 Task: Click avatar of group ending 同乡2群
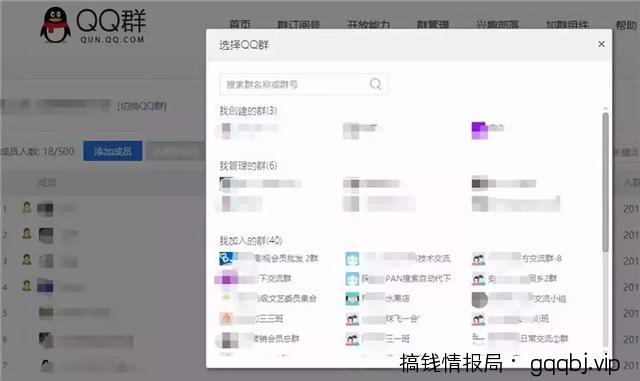478,279
